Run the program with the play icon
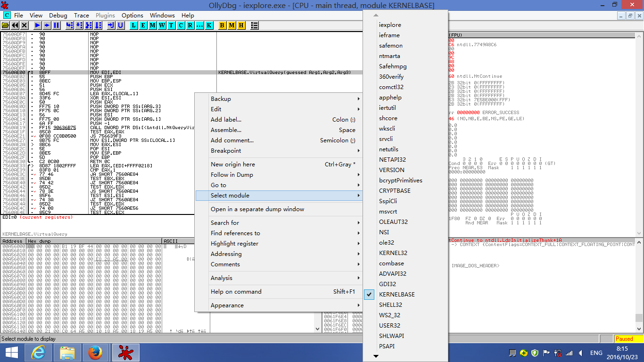Viewport: 644px width, 362px height. pyautogui.click(x=37, y=25)
